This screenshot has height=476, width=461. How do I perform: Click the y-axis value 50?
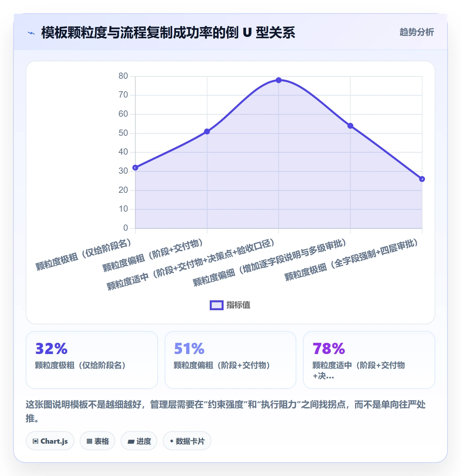(x=123, y=133)
